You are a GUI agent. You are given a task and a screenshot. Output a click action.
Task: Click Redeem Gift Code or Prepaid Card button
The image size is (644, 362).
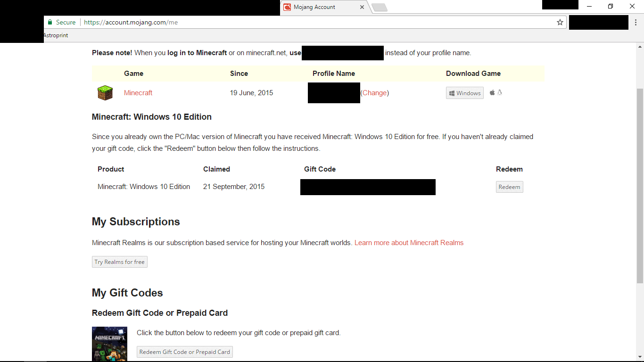[x=185, y=352]
